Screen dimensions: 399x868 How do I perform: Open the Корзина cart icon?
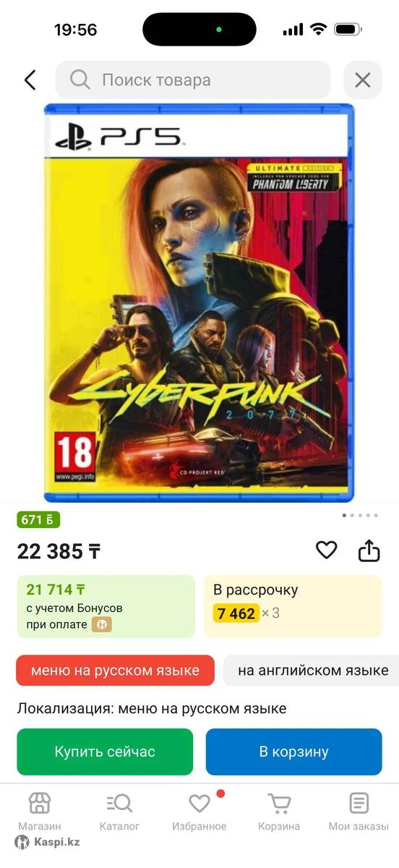(279, 812)
